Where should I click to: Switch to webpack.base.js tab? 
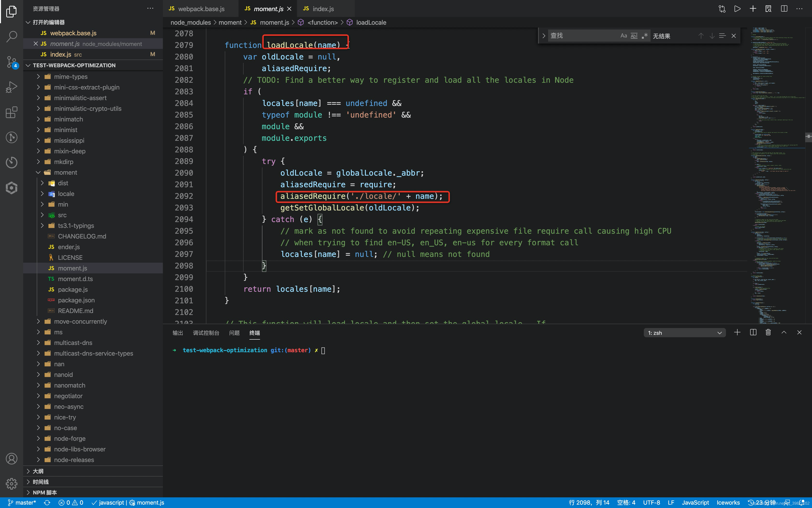[x=201, y=9]
